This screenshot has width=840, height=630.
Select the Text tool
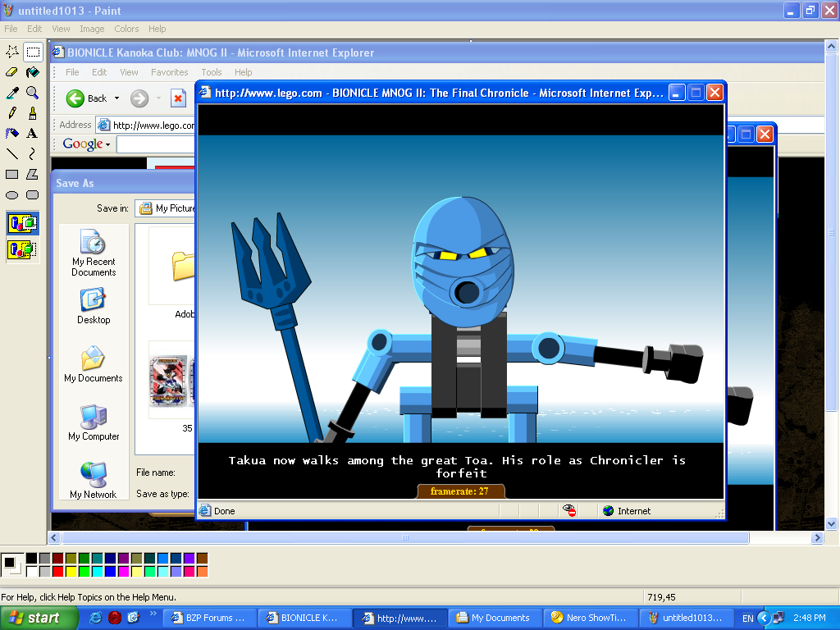point(33,134)
